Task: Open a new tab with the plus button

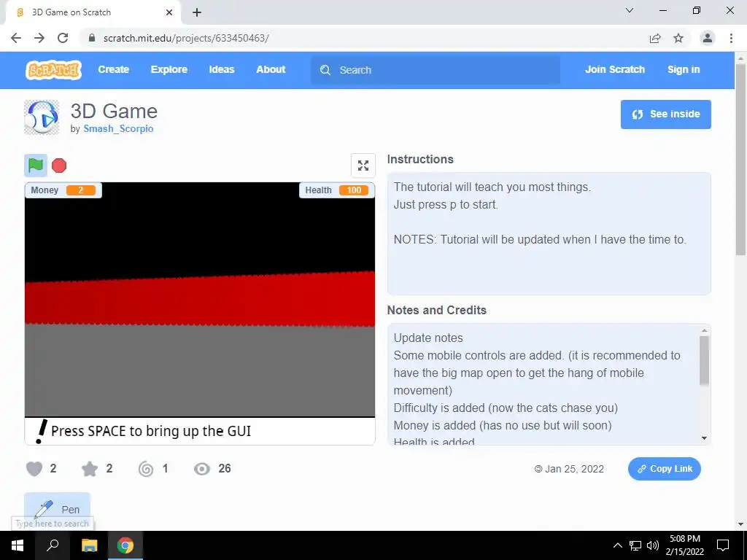Action: click(197, 12)
